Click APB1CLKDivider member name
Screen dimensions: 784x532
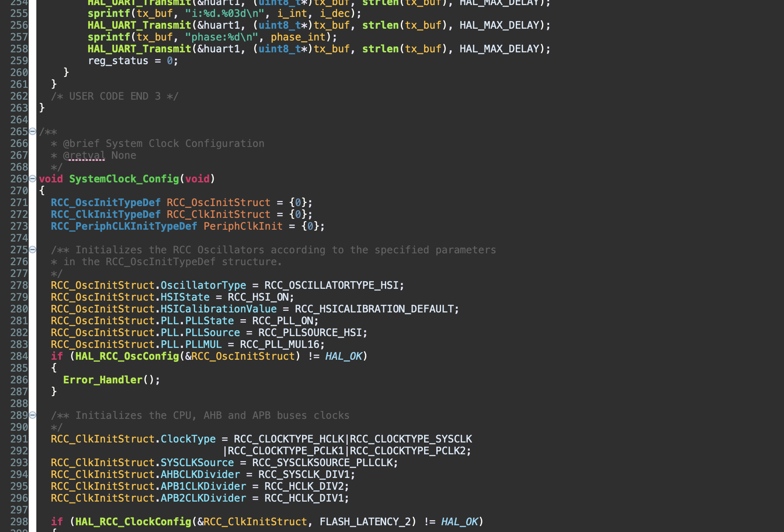[203, 486]
